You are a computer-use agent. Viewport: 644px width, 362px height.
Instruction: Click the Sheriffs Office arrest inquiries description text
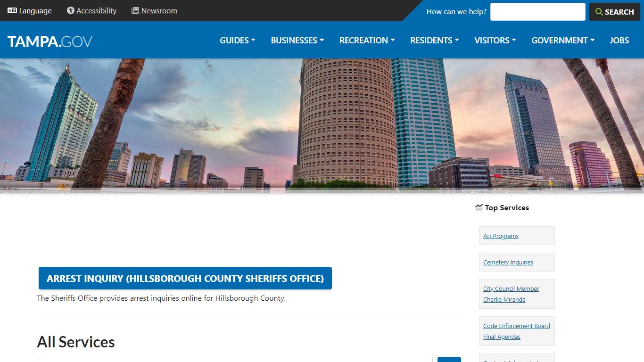tap(161, 298)
